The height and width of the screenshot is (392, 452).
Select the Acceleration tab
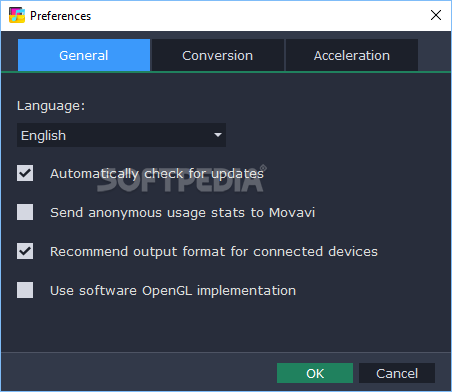[x=352, y=55]
